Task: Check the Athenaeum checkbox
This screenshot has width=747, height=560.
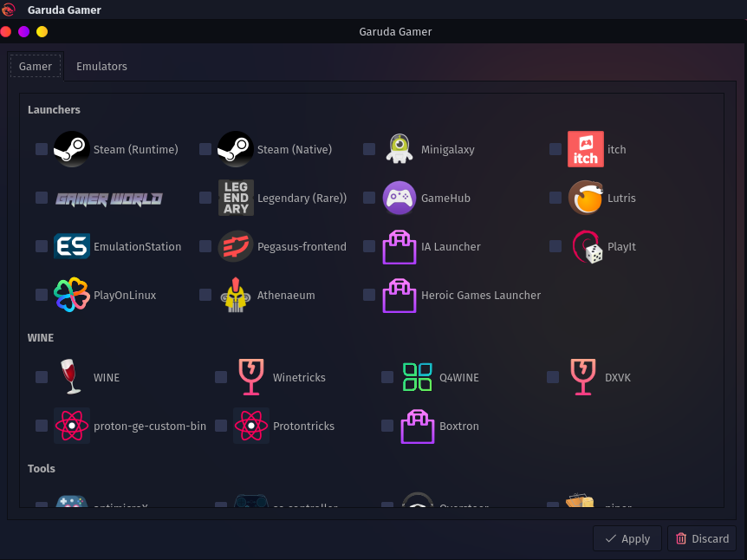Action: [205, 295]
